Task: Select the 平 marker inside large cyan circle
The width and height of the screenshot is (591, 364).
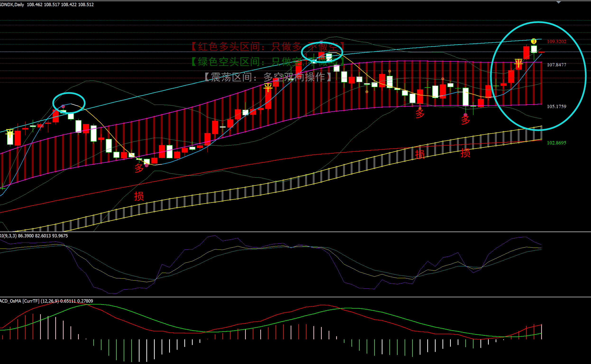Action: pyautogui.click(x=518, y=63)
